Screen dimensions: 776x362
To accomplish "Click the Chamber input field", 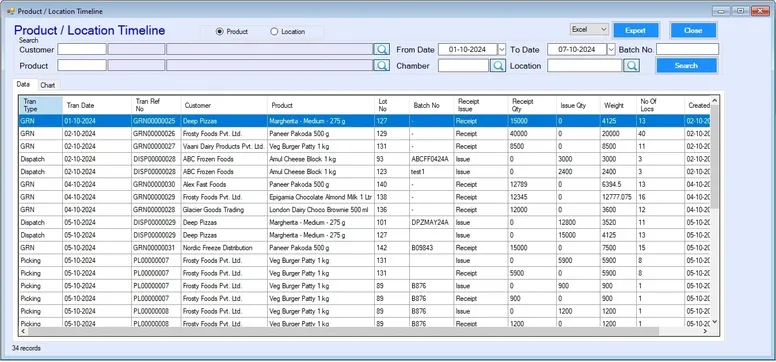I will [x=464, y=65].
